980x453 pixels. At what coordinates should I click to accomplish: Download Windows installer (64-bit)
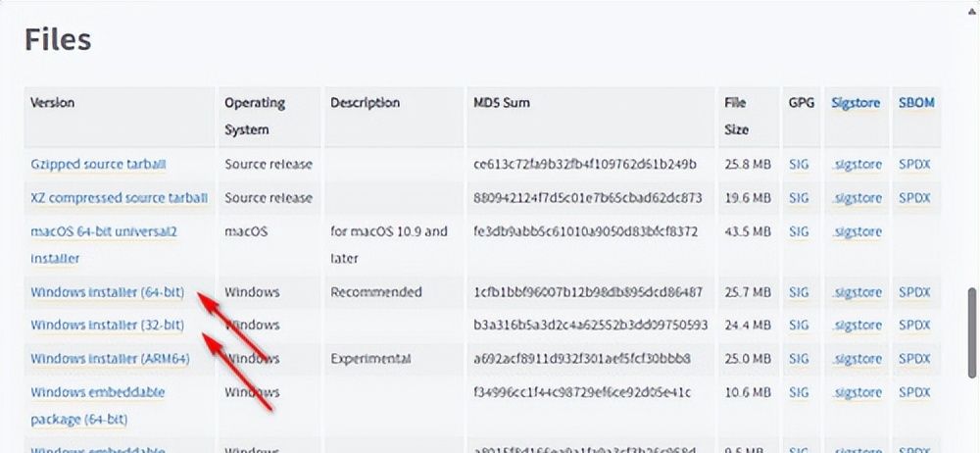(x=107, y=292)
